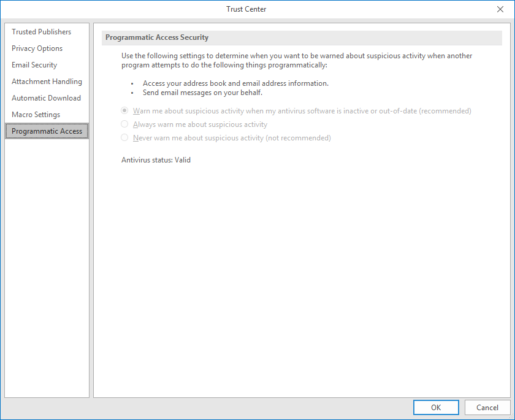
Task: Click the Trust Center title text
Action: (246, 9)
